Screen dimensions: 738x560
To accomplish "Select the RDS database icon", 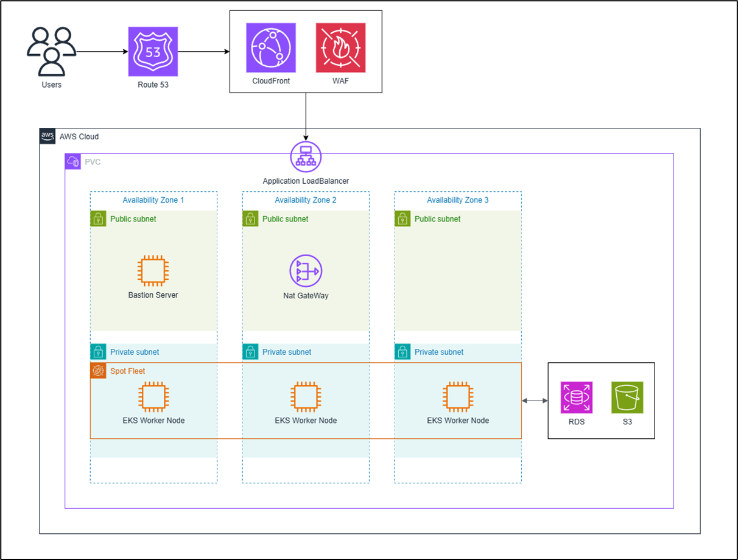I will (576, 398).
